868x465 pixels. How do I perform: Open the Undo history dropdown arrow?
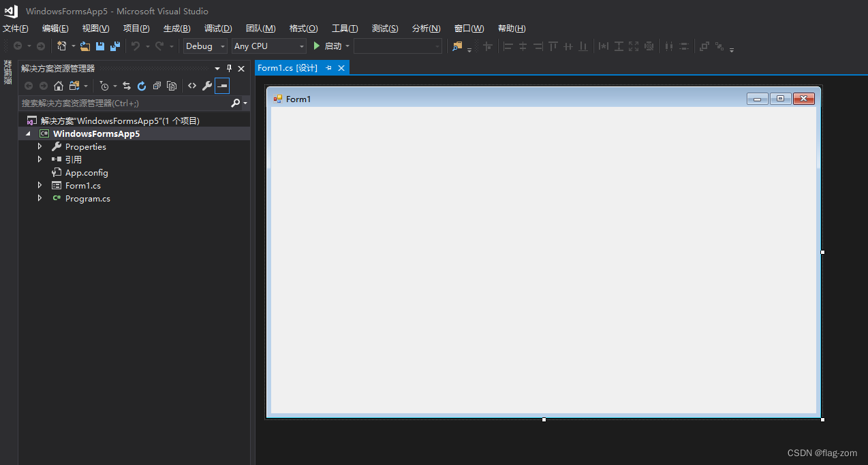click(146, 46)
